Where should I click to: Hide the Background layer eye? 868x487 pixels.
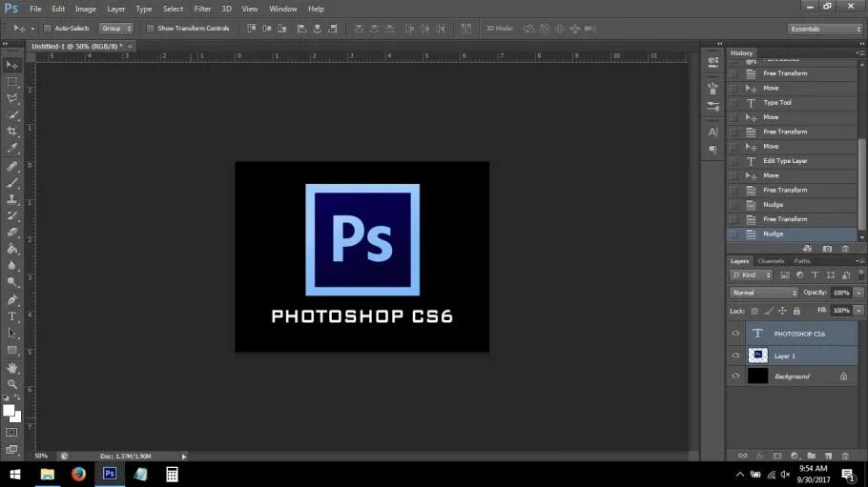[x=735, y=375]
